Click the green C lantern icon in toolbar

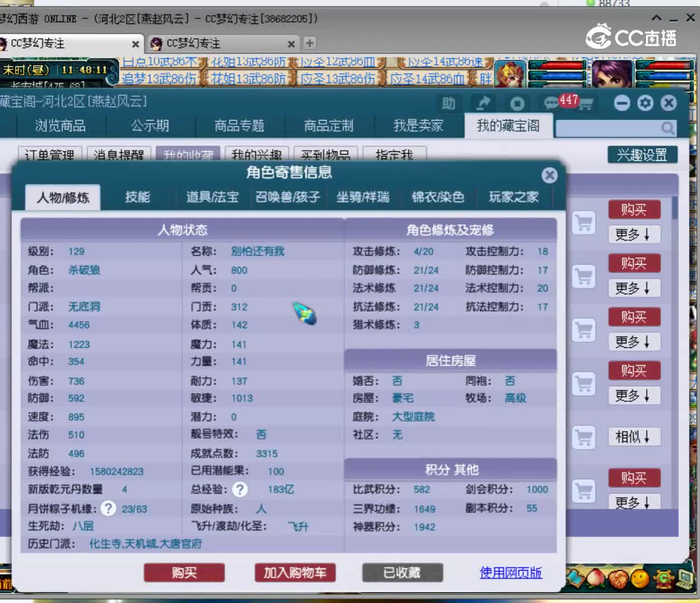tap(663, 579)
